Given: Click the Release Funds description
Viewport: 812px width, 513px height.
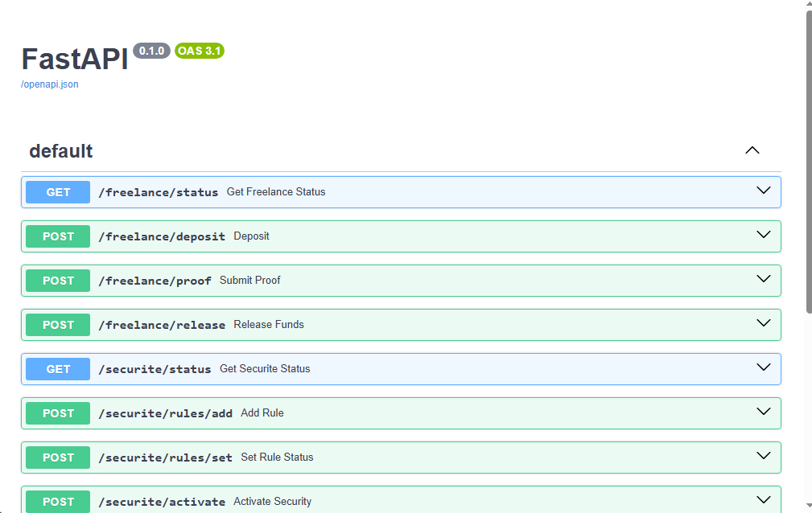Looking at the screenshot, I should [x=269, y=325].
